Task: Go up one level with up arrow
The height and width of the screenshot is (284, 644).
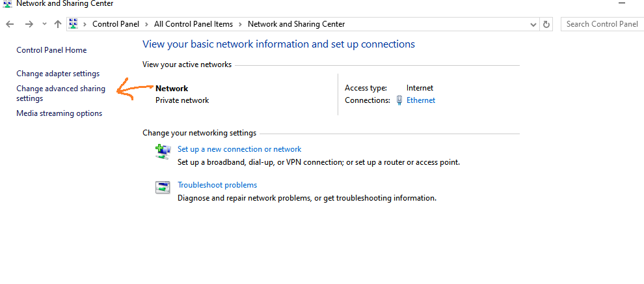Action: [57, 24]
